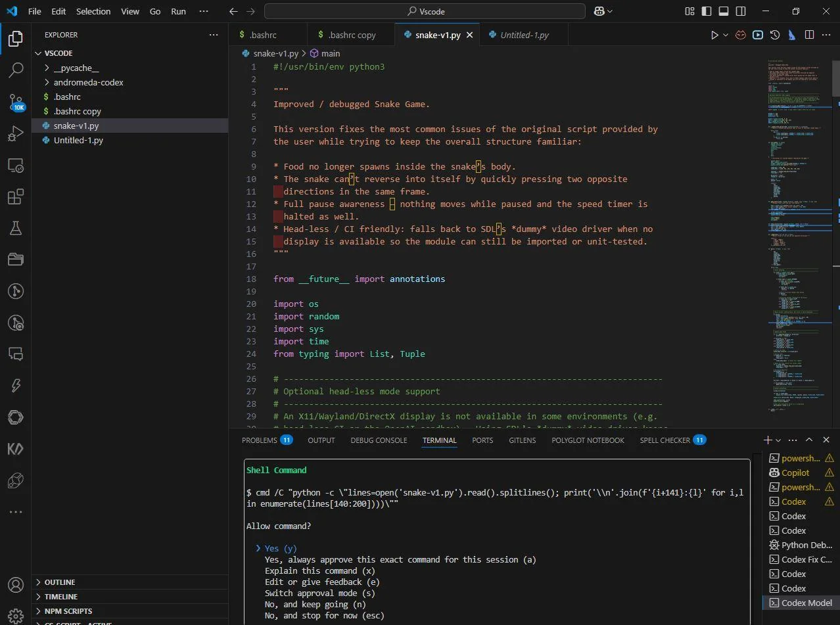Expand the OUTLINE section

60,582
